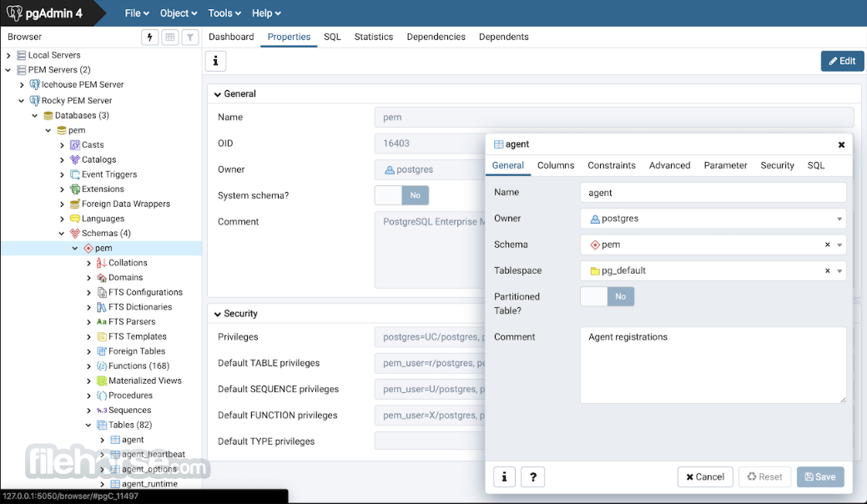Click the Save button
The image size is (867, 504).
pyautogui.click(x=820, y=477)
